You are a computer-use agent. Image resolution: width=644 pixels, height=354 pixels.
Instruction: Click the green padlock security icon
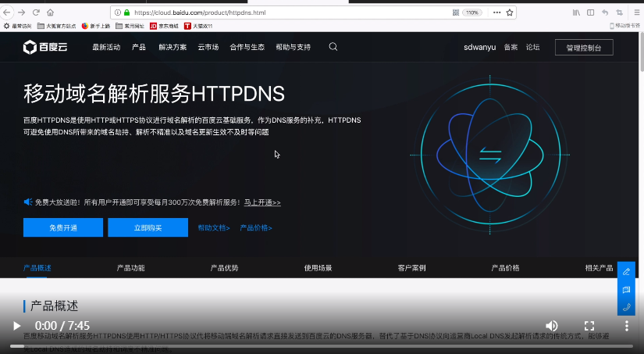(127, 13)
